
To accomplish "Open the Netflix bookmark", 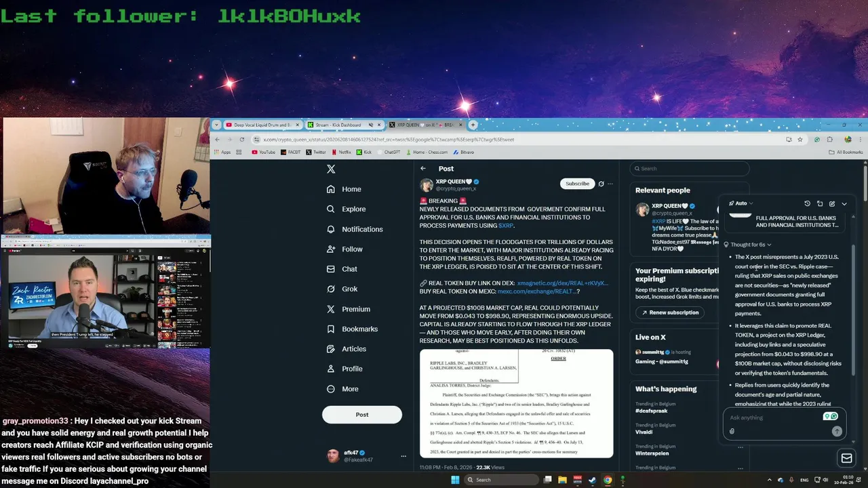I will (340, 152).
